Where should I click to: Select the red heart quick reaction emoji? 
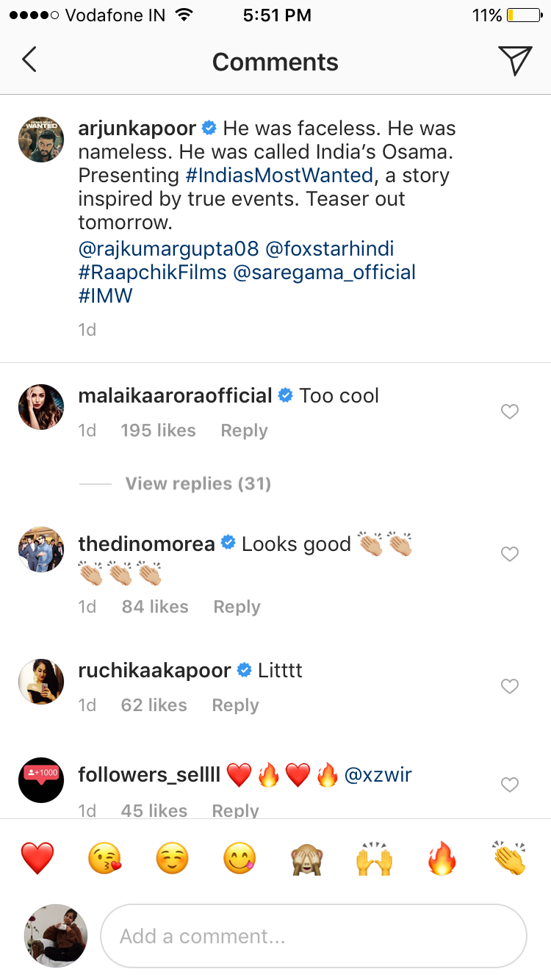pyautogui.click(x=37, y=857)
